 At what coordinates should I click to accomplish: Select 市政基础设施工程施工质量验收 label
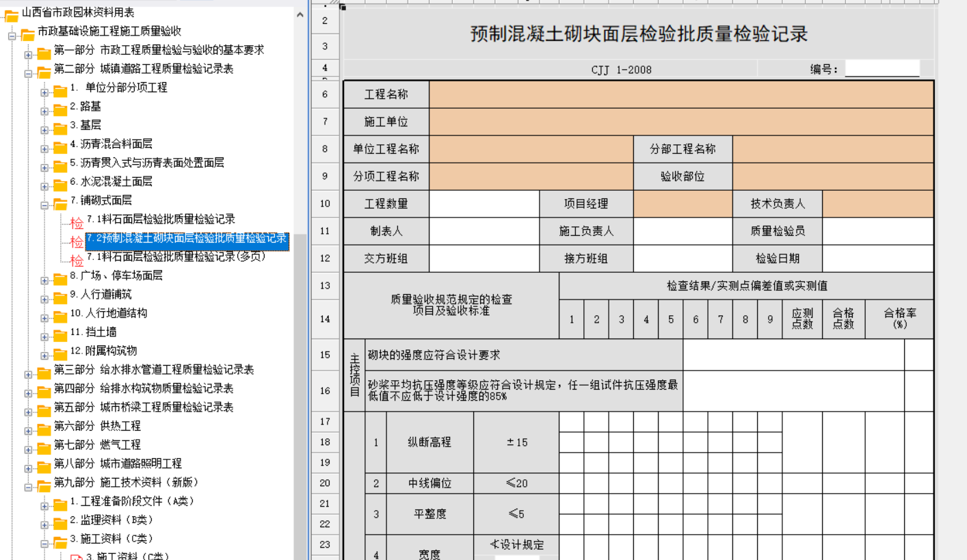click(x=109, y=31)
